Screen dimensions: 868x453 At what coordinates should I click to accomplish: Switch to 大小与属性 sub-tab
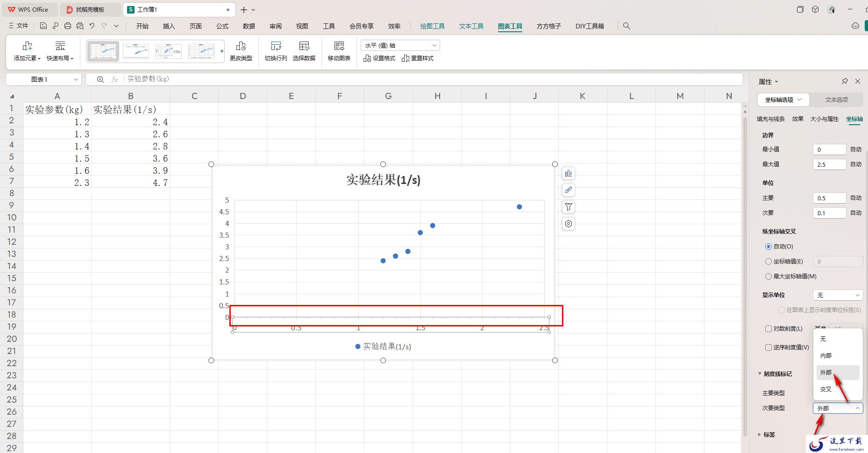click(x=825, y=119)
